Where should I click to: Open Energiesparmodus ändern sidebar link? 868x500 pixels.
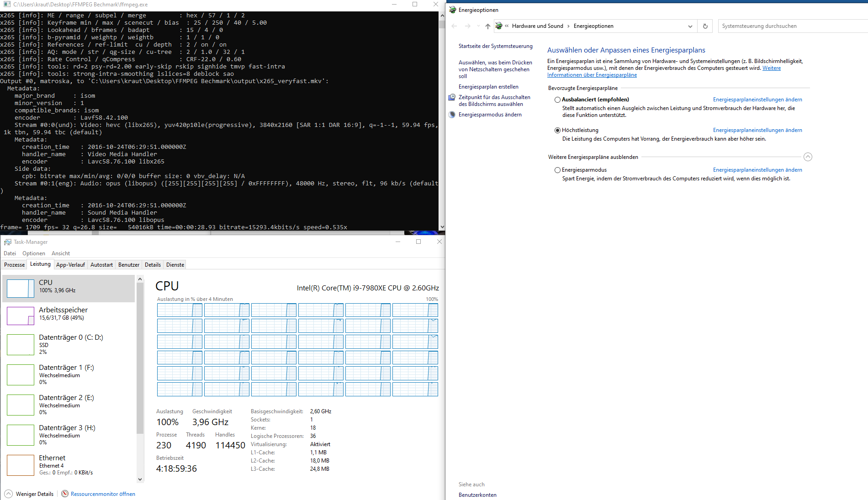pyautogui.click(x=490, y=115)
